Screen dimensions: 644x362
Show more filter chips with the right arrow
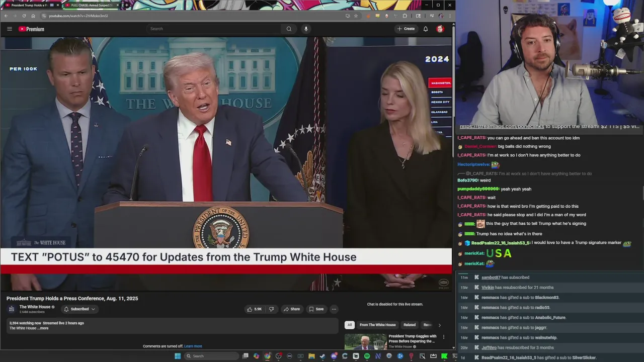pyautogui.click(x=439, y=325)
